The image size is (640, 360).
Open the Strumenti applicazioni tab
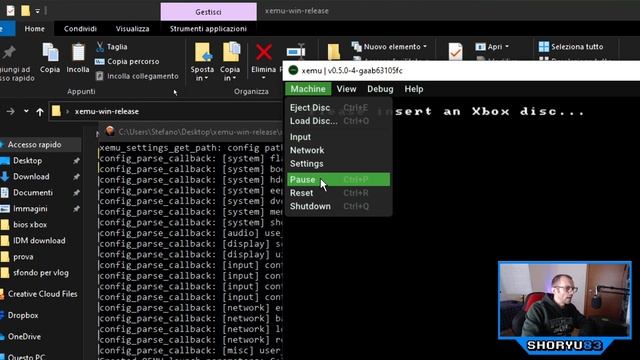(208, 29)
